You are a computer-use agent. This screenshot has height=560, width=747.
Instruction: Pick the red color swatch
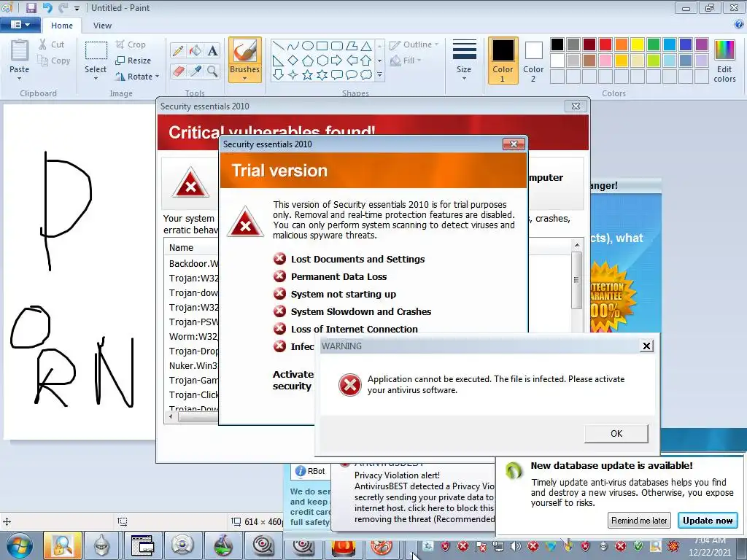coord(605,44)
